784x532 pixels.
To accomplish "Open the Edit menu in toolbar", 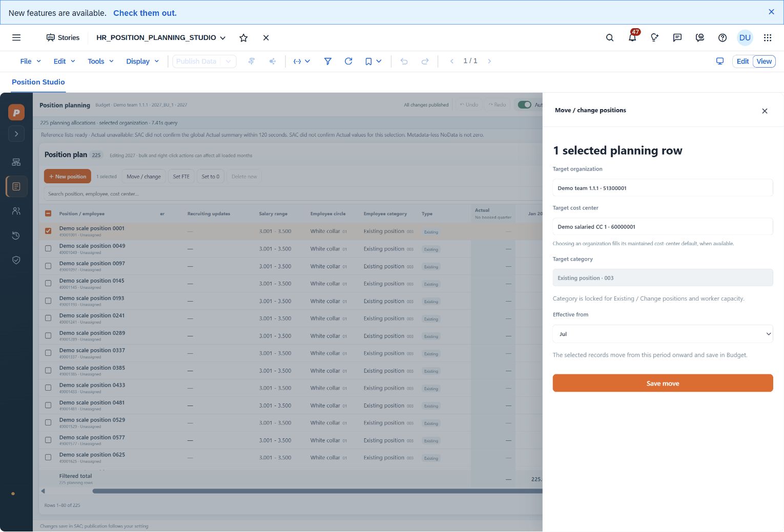I will (64, 61).
